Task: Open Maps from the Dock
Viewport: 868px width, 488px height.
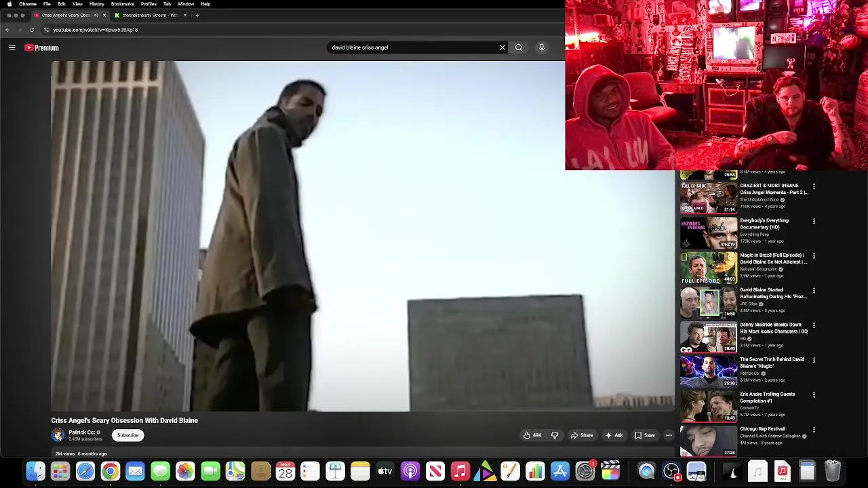Action: 235,471
